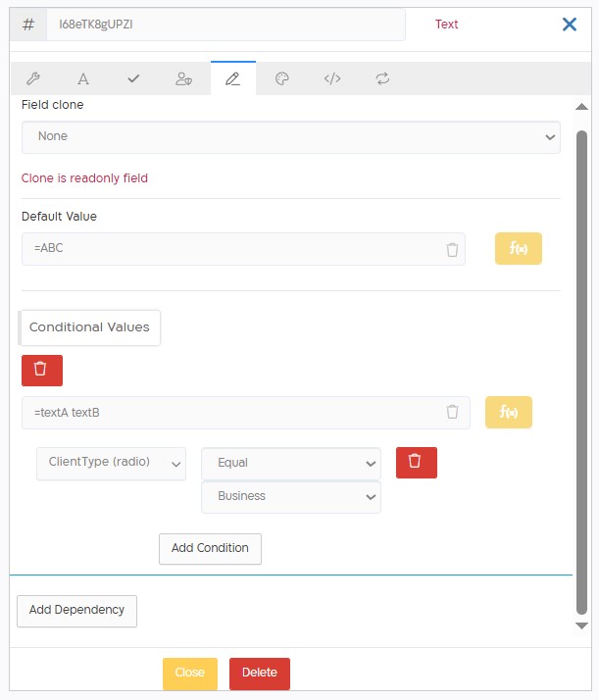Open the color palette style tab
The image size is (599, 700).
pyautogui.click(x=282, y=79)
